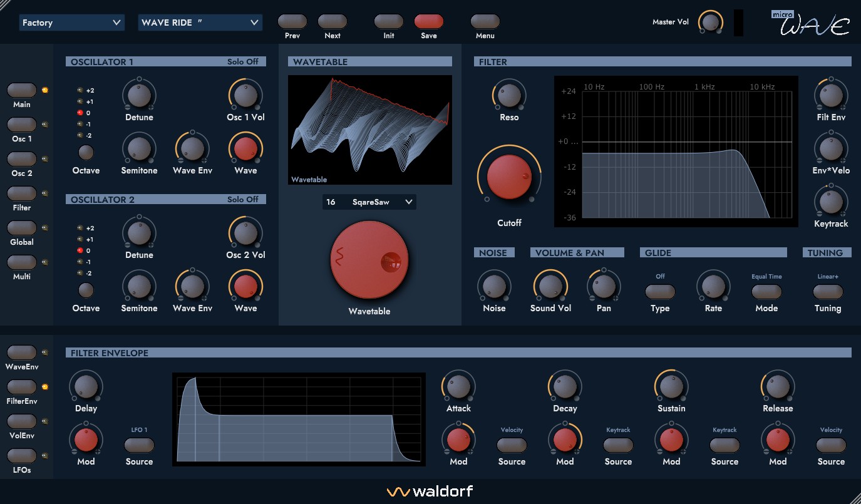Click the Next preset button

pos(333,21)
